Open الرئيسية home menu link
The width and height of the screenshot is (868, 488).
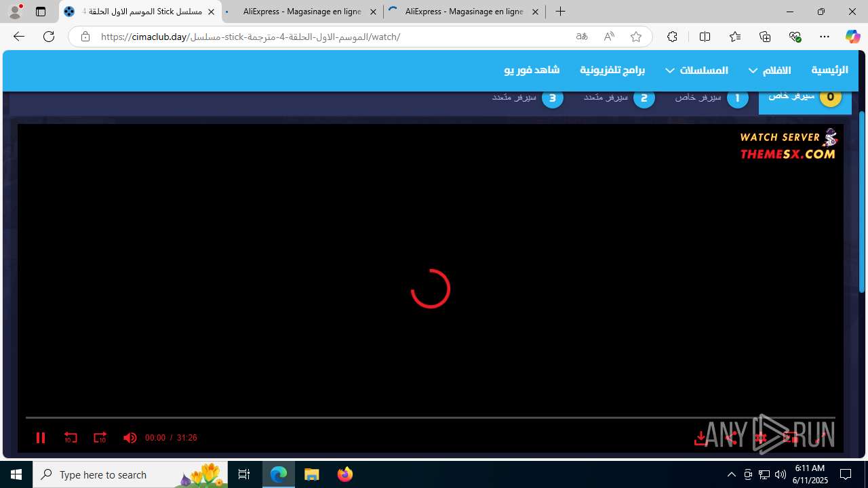point(829,70)
